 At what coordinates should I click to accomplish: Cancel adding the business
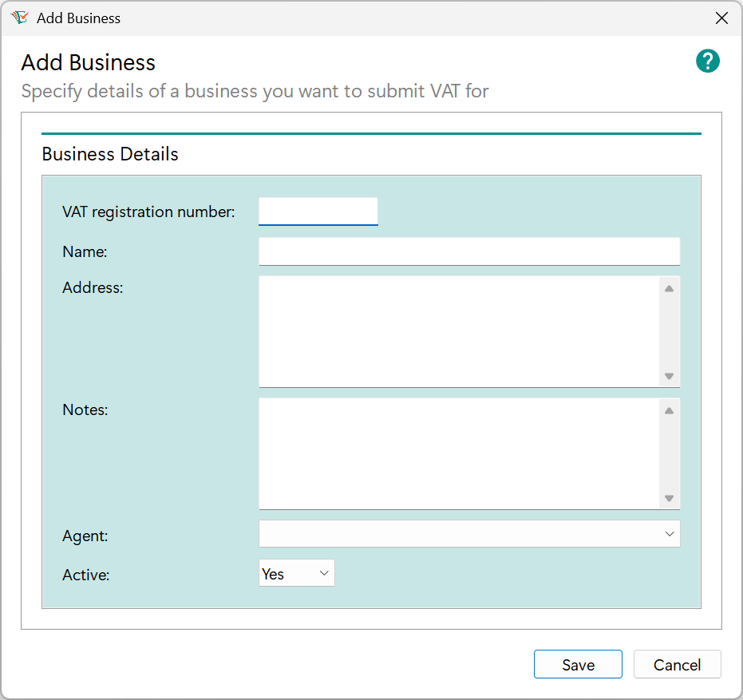(677, 664)
